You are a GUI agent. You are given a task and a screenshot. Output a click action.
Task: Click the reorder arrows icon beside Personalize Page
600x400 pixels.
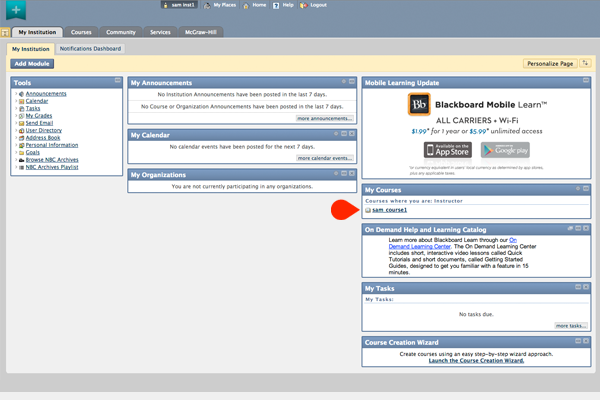585,63
